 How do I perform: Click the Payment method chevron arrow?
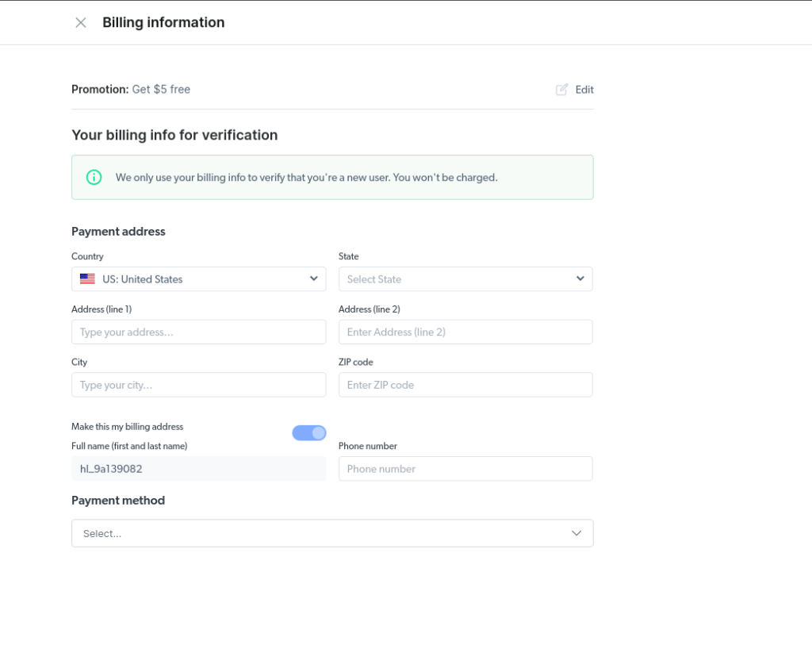coord(576,533)
